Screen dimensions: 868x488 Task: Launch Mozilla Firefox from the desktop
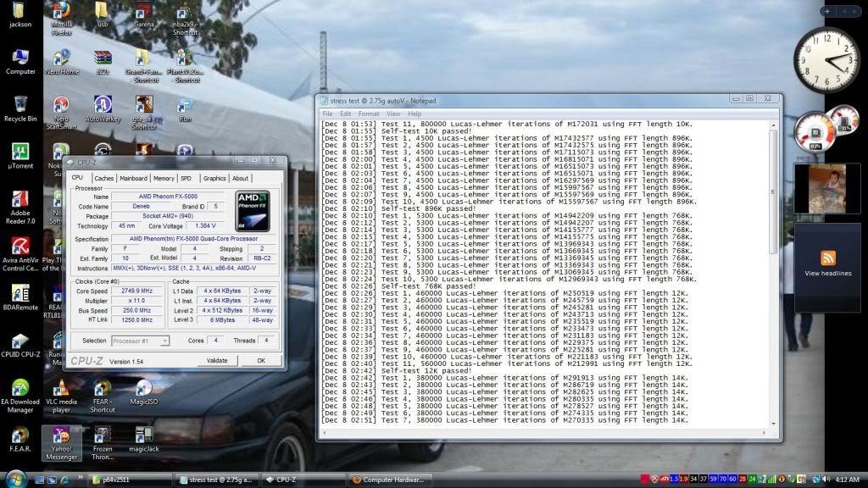click(x=61, y=19)
